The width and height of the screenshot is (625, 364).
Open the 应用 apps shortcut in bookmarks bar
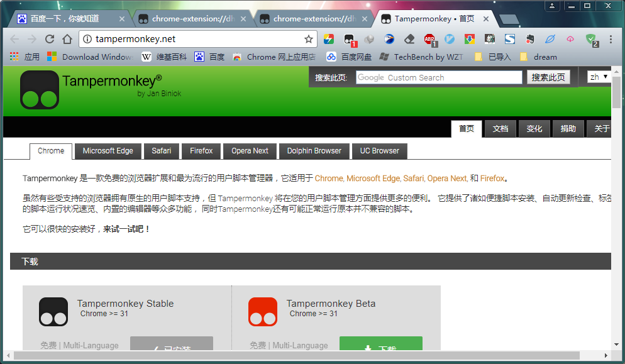[25, 57]
